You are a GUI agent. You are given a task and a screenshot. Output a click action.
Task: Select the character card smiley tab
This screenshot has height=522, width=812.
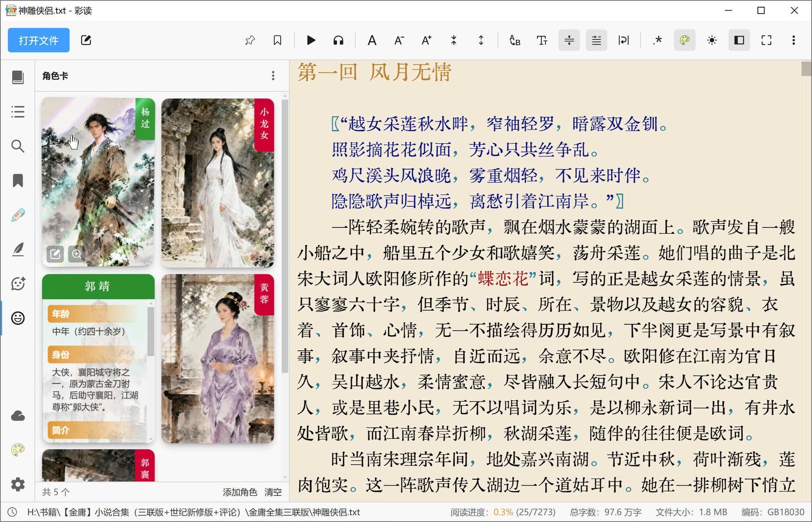pyautogui.click(x=18, y=318)
